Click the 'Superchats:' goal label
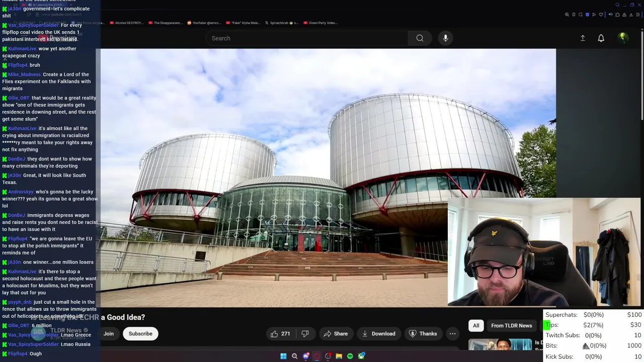This screenshot has width=644, height=362. tap(561, 315)
